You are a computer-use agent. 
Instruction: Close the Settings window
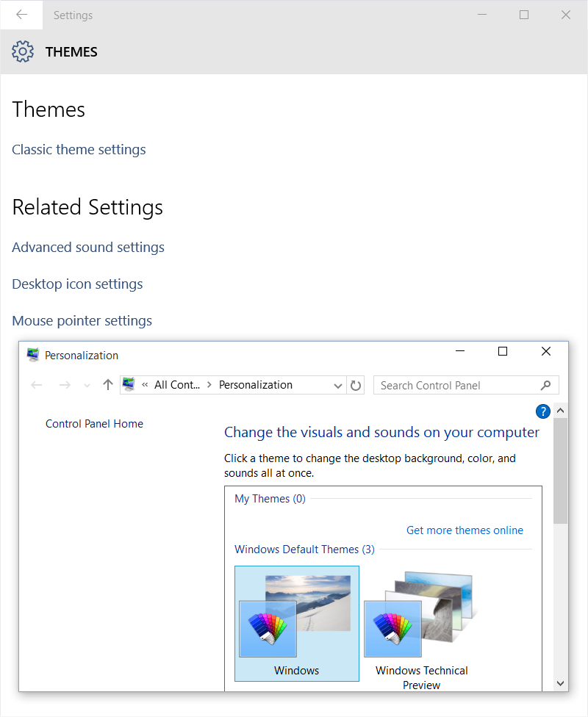[x=566, y=15]
